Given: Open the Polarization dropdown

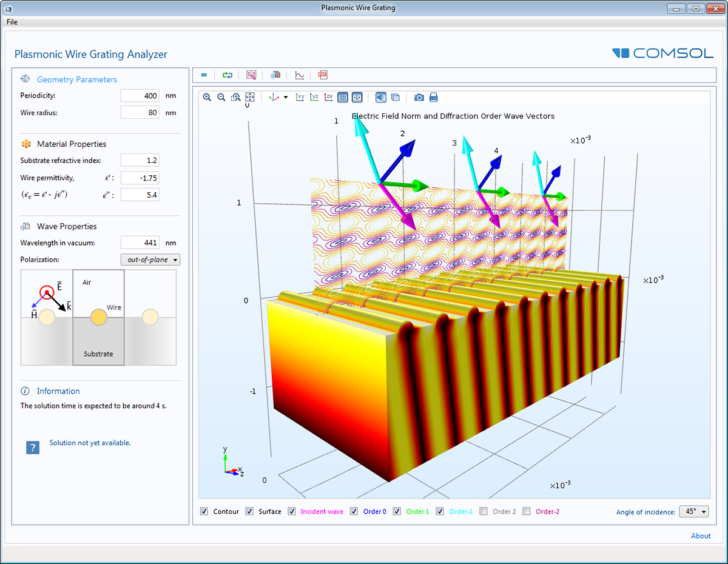Looking at the screenshot, I should pos(150,260).
